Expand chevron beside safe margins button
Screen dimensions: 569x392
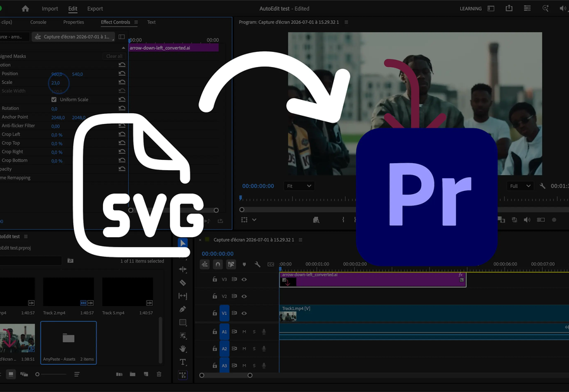click(x=254, y=219)
